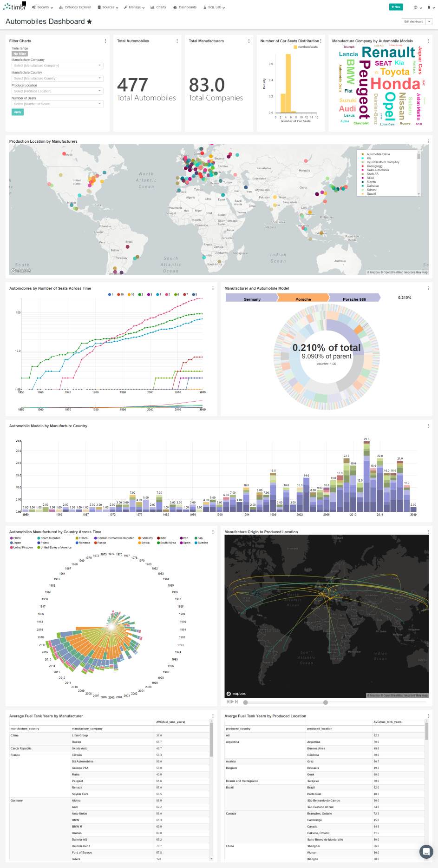This screenshot has height=868, width=438.
Task: Expand the Security menu
Action: [42, 7]
